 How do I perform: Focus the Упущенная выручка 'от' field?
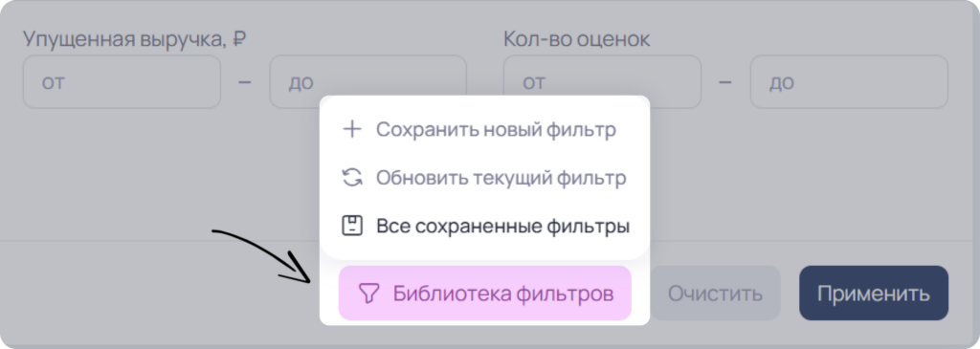(x=122, y=82)
